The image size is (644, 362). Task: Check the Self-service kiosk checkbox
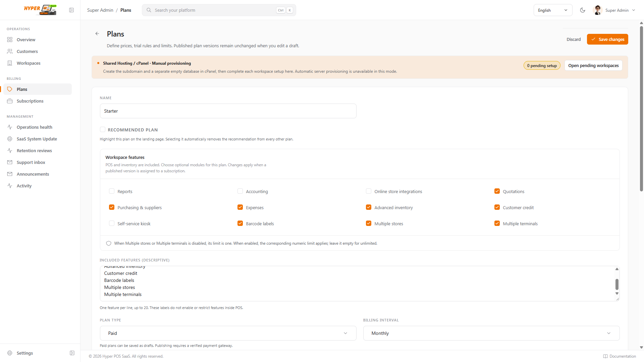112,223
